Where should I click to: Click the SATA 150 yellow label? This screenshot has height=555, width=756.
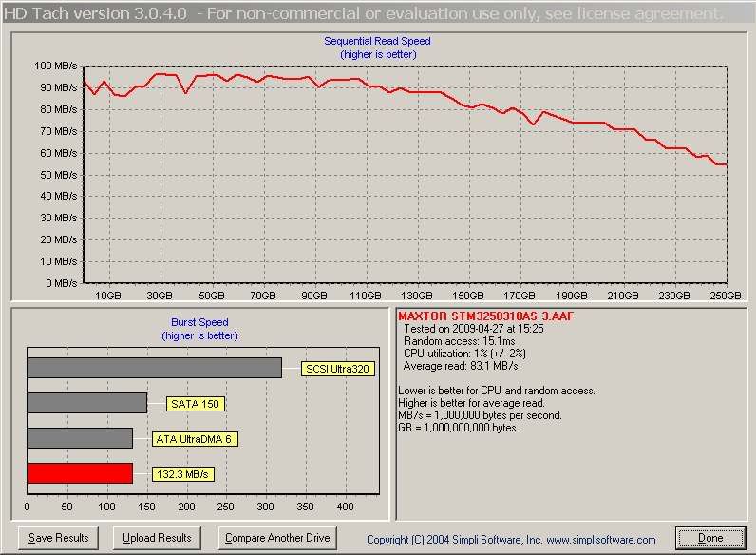tap(196, 404)
